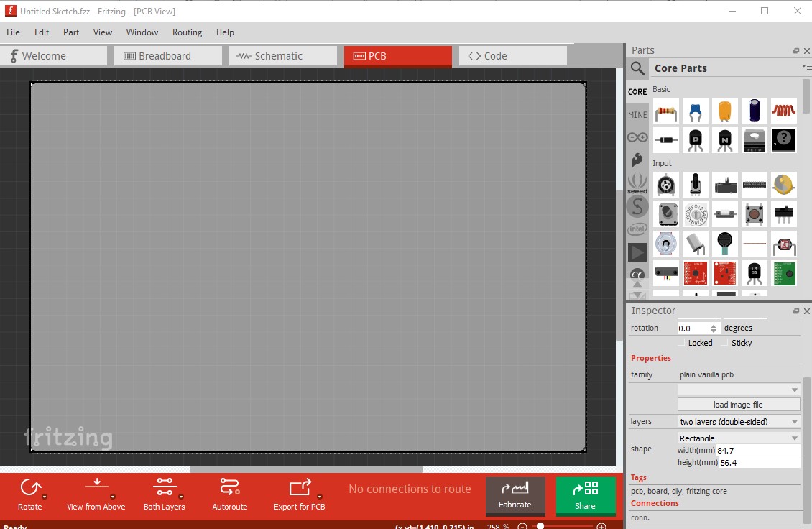The height and width of the screenshot is (529, 812).
Task: Open the CORE parts bin
Action: [x=637, y=92]
